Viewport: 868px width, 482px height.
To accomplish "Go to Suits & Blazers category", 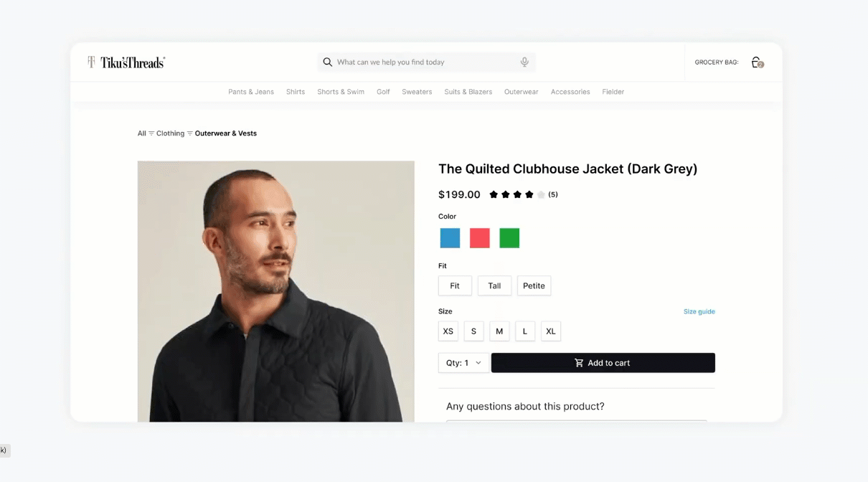I will click(x=468, y=92).
